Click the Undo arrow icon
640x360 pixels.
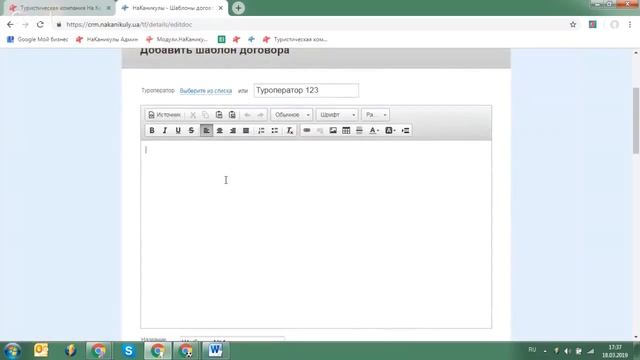click(247, 115)
